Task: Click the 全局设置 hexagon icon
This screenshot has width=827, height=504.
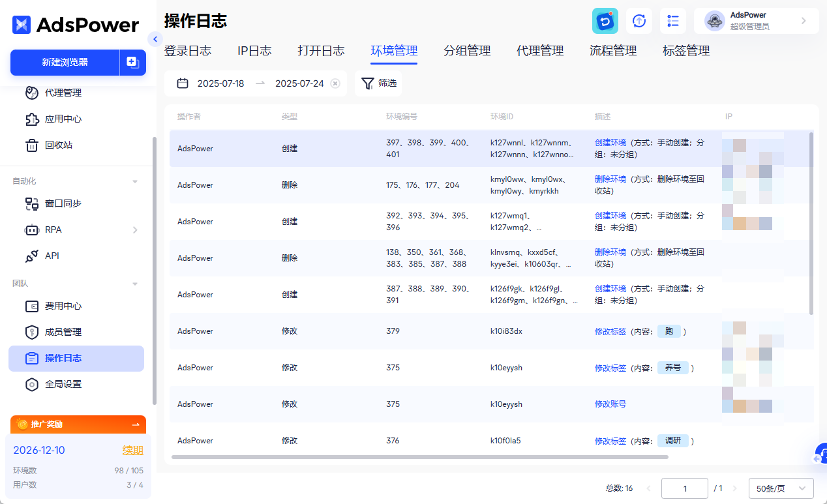Action: click(x=32, y=384)
